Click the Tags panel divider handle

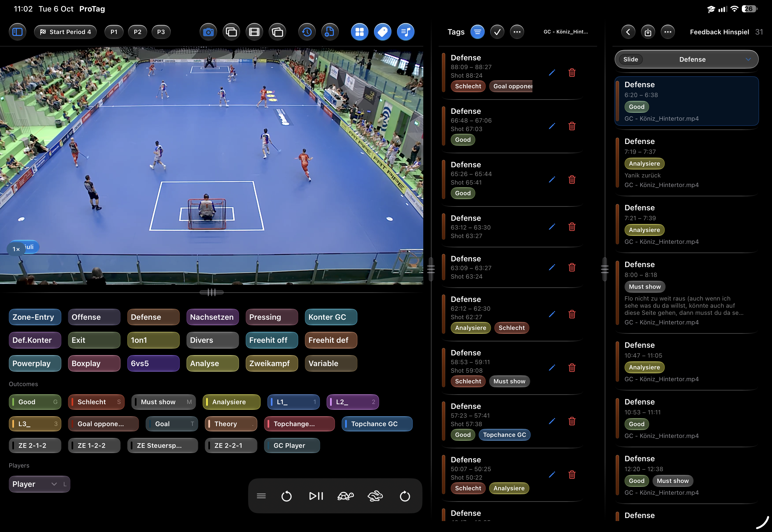431,269
